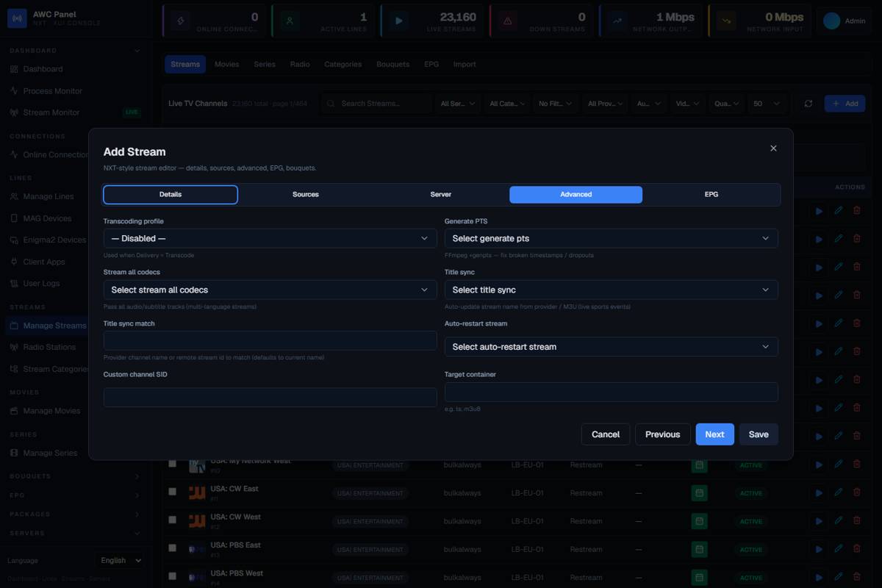Click the MAG Devices icon in sidebar

14,218
